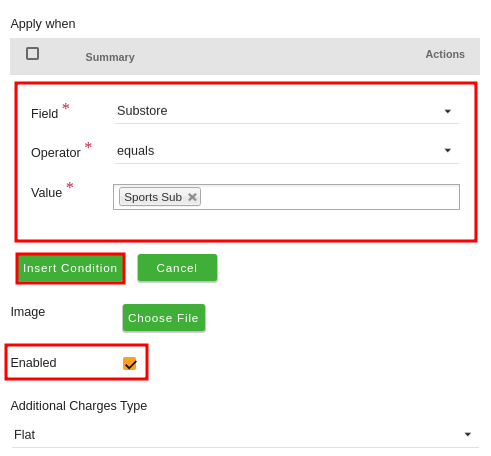The width and height of the screenshot is (491, 456).
Task: Click the Insert Condition button
Action: pyautogui.click(x=70, y=268)
